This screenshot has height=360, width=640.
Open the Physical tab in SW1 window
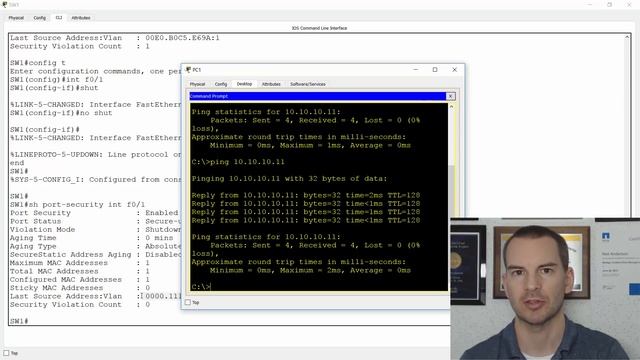[16, 18]
